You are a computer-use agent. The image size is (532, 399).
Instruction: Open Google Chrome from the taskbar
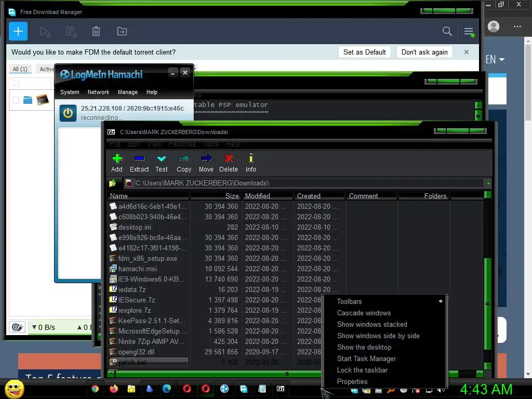pos(95,389)
